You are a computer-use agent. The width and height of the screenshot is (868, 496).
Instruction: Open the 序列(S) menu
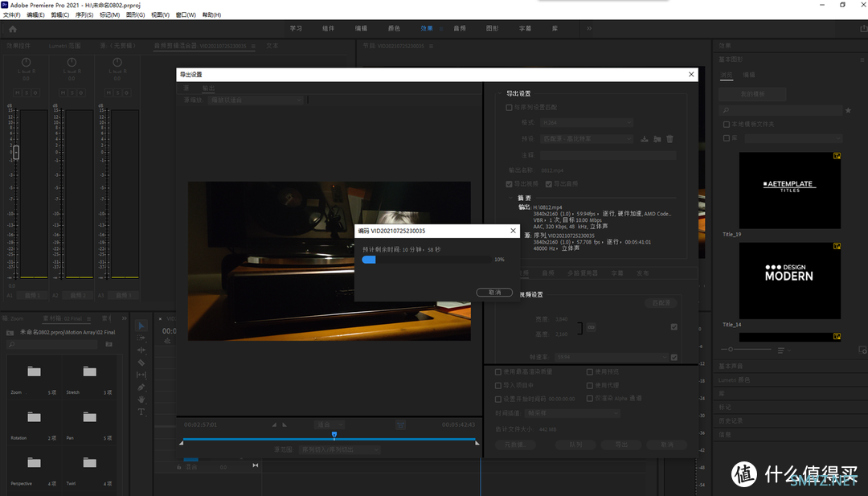84,15
